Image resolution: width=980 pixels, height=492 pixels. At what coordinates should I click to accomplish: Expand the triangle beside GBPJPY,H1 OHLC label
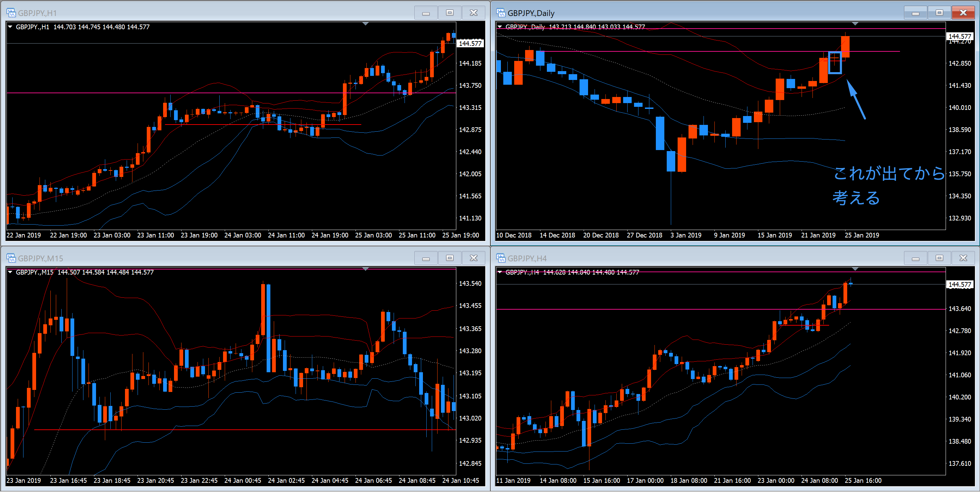[10, 27]
